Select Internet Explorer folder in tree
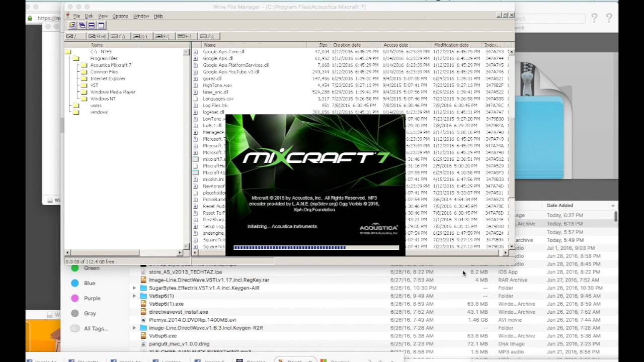The image size is (644, 362). [x=108, y=78]
